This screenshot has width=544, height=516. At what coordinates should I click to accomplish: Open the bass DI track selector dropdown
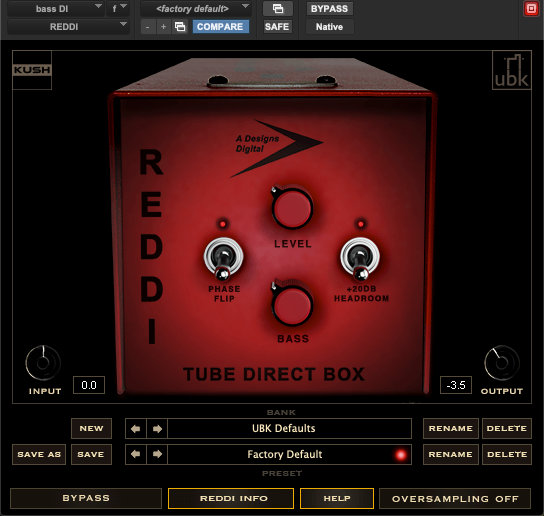click(56, 9)
